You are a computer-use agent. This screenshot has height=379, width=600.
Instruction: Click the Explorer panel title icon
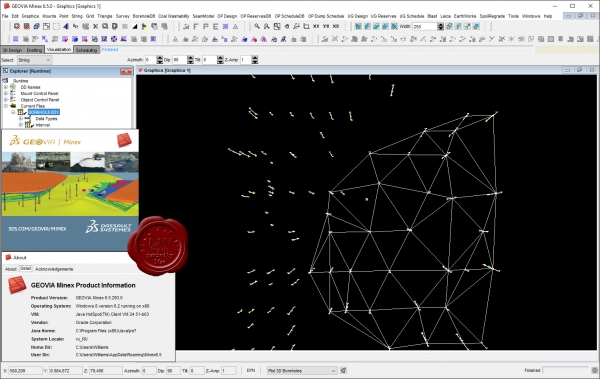click(x=5, y=71)
